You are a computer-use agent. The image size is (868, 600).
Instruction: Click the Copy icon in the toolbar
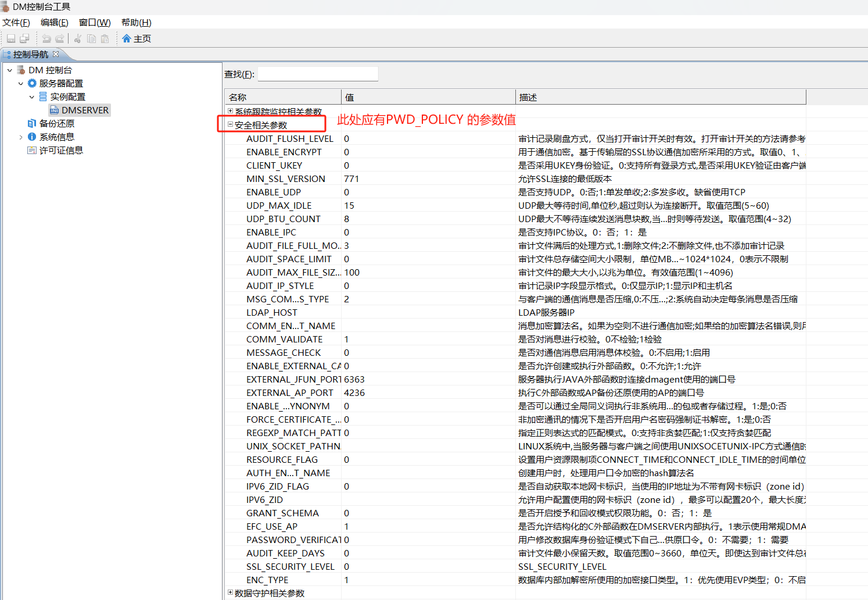pyautogui.click(x=91, y=39)
